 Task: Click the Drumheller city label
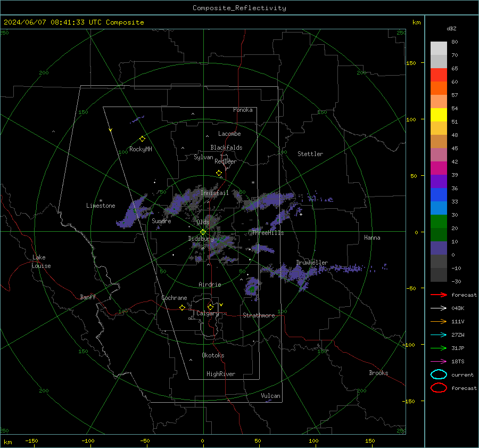coord(312,263)
